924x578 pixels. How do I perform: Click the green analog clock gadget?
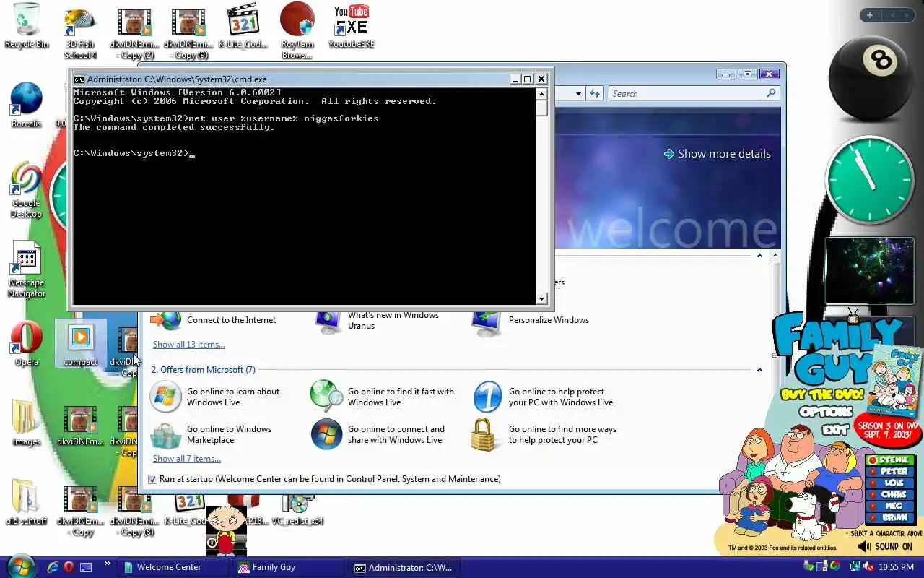[x=870, y=181]
